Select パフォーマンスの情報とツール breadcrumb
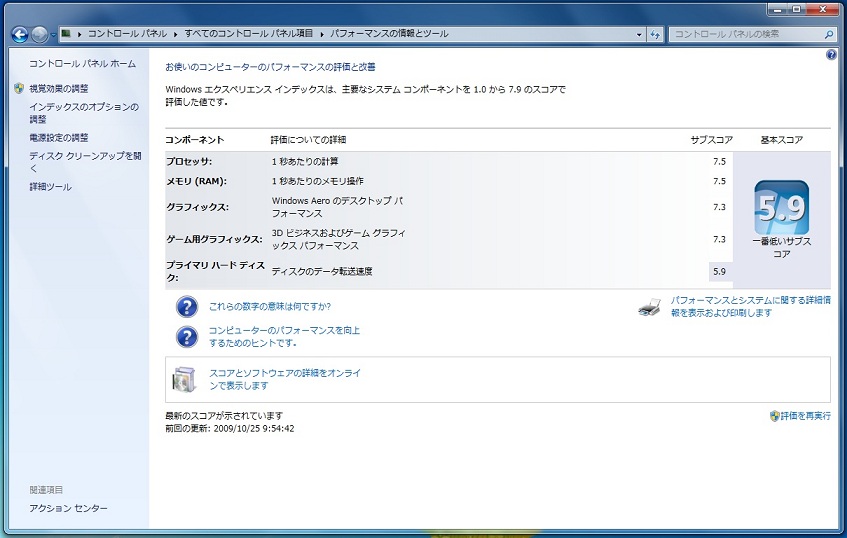The width and height of the screenshot is (847, 538). point(389,33)
